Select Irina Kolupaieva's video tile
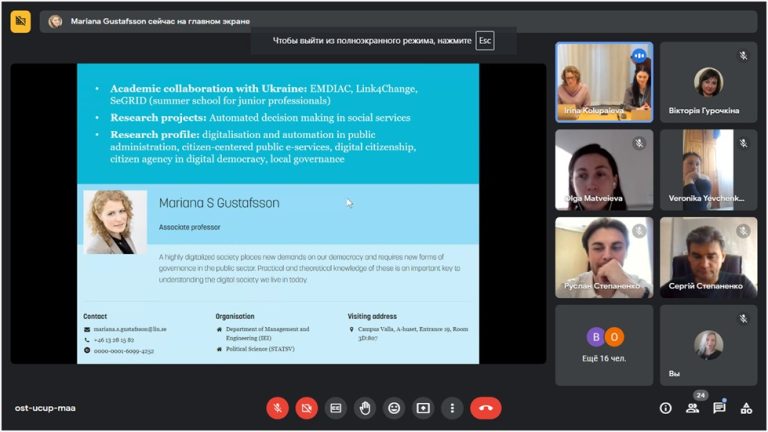The image size is (768, 432). click(604, 82)
